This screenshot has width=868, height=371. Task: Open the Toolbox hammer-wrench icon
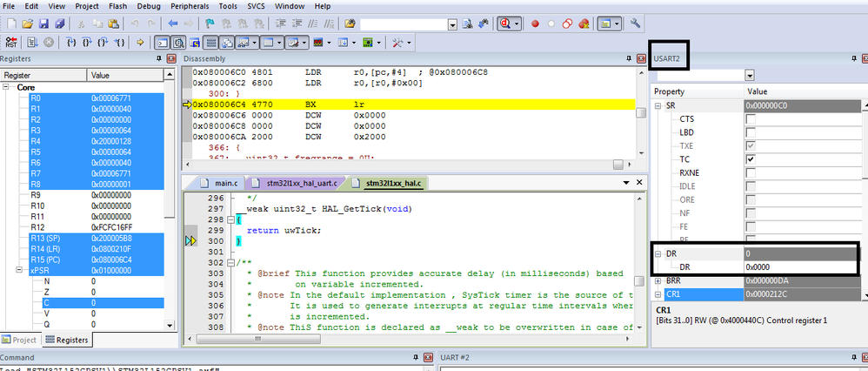397,42
